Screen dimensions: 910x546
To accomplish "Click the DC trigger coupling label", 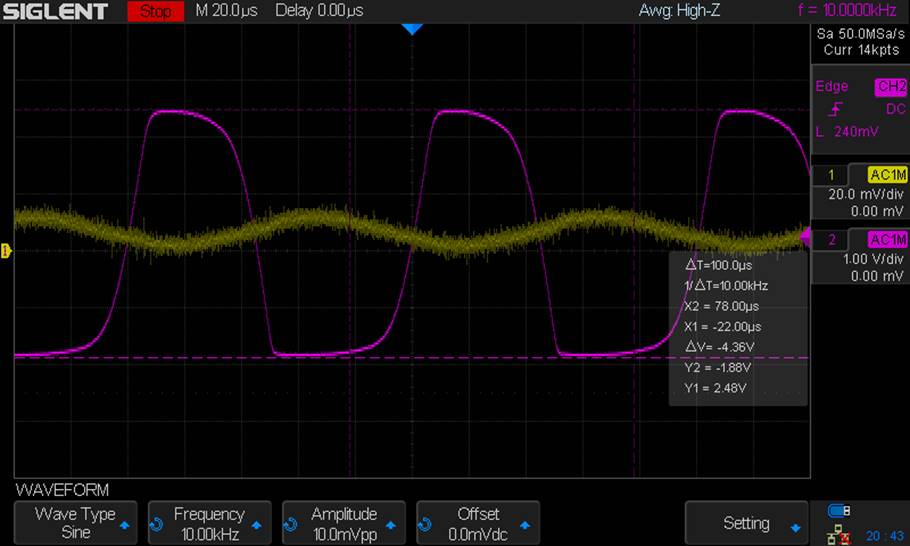I will pyautogui.click(x=895, y=109).
